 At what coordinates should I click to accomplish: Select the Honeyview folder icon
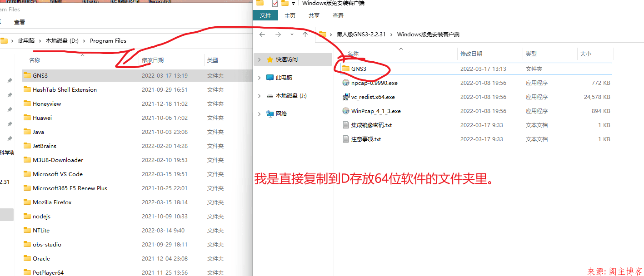click(x=27, y=103)
